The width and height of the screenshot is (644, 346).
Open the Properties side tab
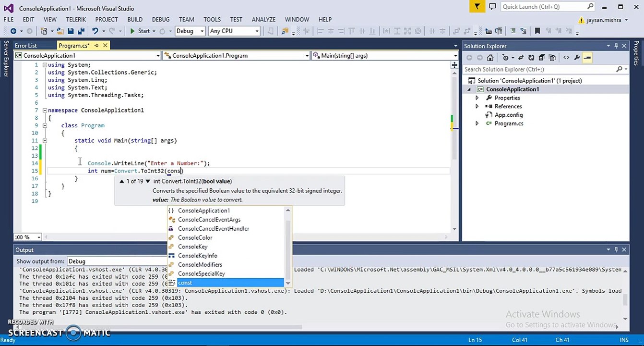(x=636, y=53)
